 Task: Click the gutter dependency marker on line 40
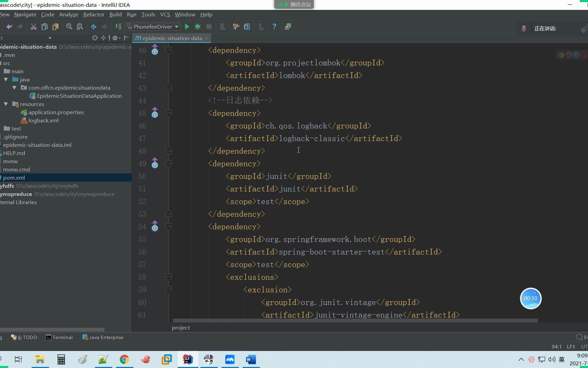(155, 50)
